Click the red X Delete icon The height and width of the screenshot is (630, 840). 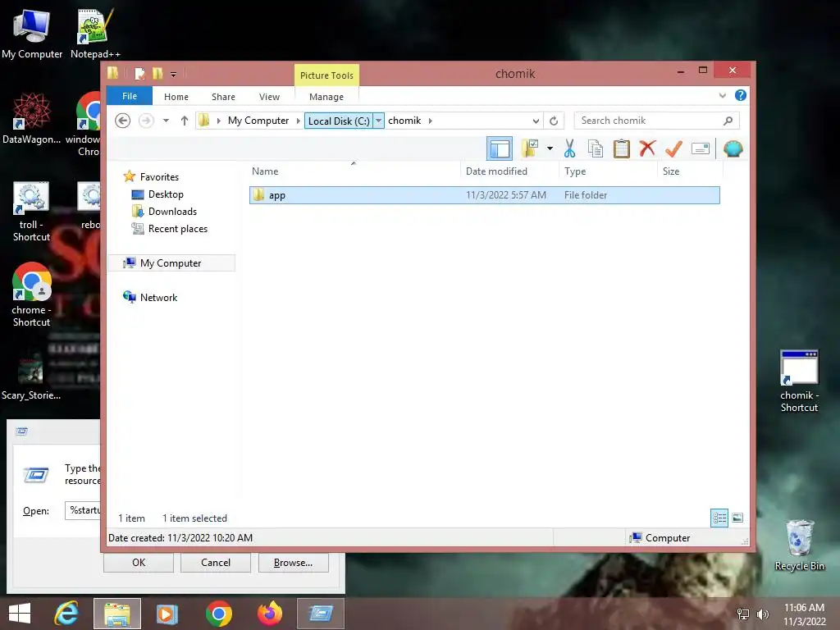647,148
